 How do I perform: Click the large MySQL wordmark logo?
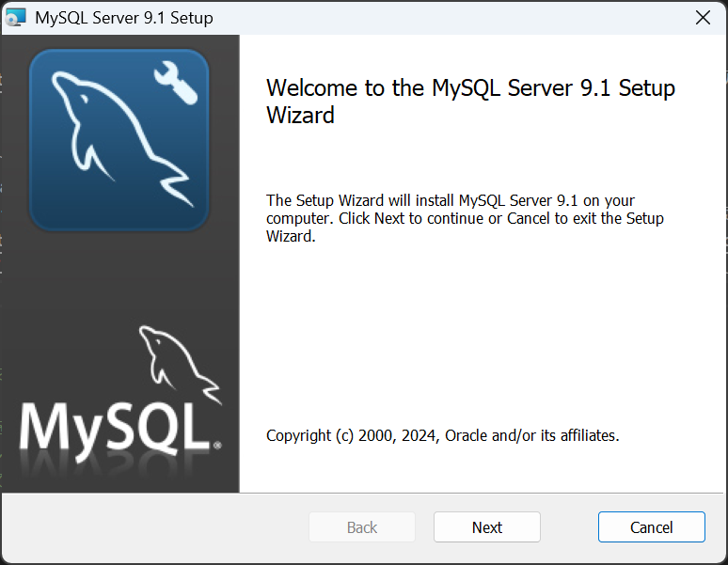[x=113, y=426]
